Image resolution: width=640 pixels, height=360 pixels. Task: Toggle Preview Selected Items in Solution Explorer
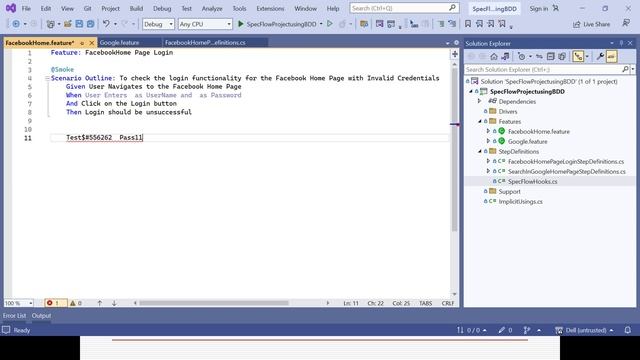[611, 56]
